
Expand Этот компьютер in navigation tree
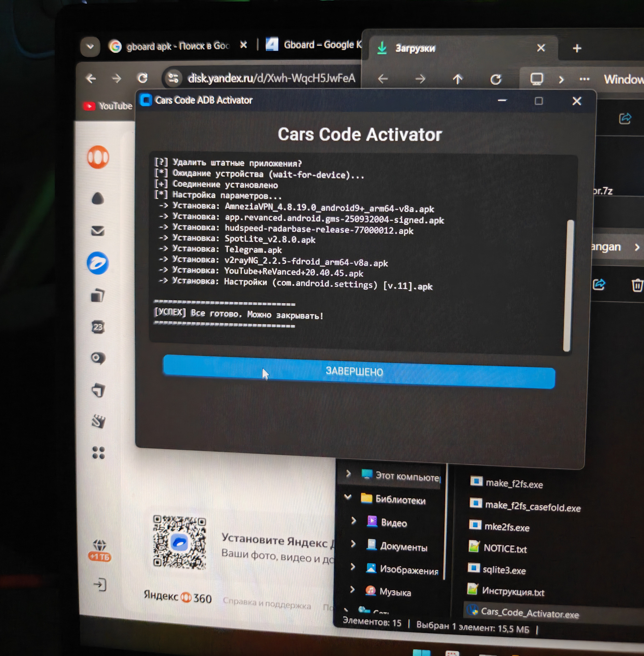(348, 474)
